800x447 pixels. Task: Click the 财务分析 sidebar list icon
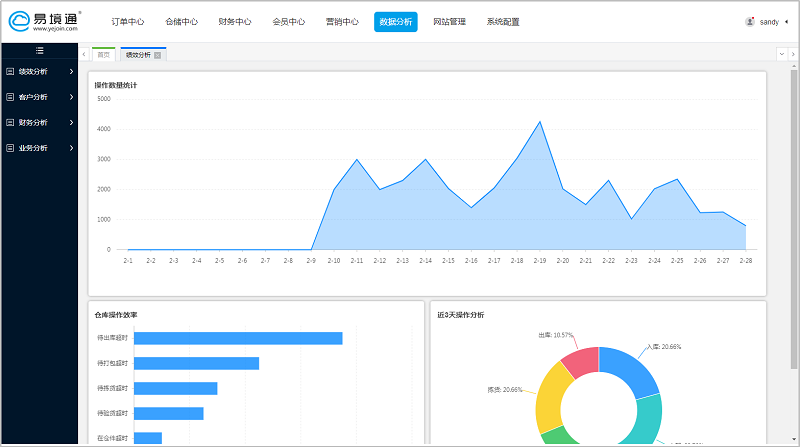click(x=10, y=122)
